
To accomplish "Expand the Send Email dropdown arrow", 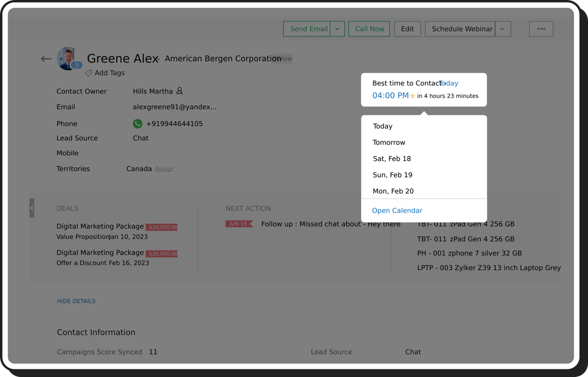I will coord(337,29).
